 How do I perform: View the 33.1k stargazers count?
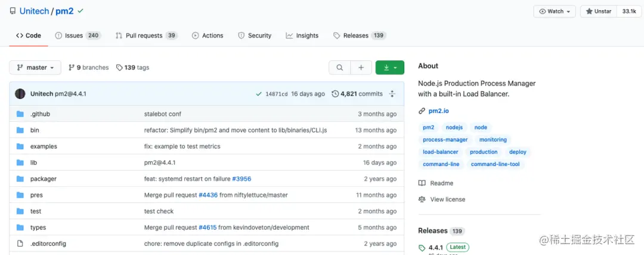(x=629, y=11)
